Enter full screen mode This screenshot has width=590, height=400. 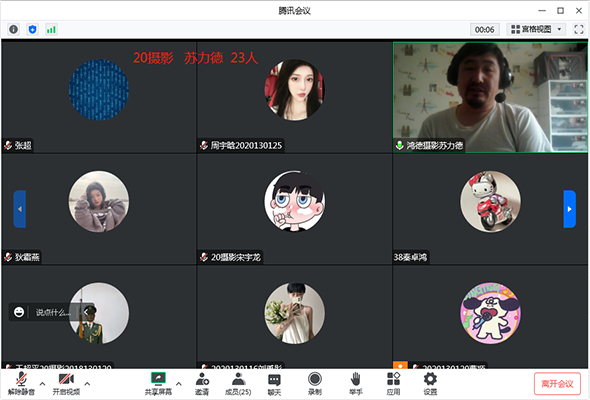pyautogui.click(x=579, y=29)
